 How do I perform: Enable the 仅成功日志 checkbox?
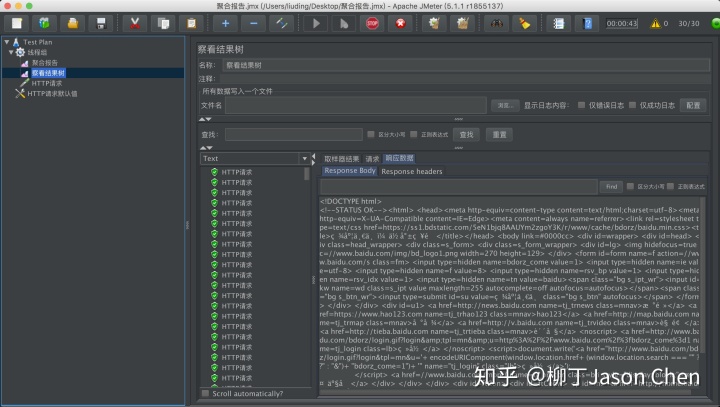pos(632,105)
